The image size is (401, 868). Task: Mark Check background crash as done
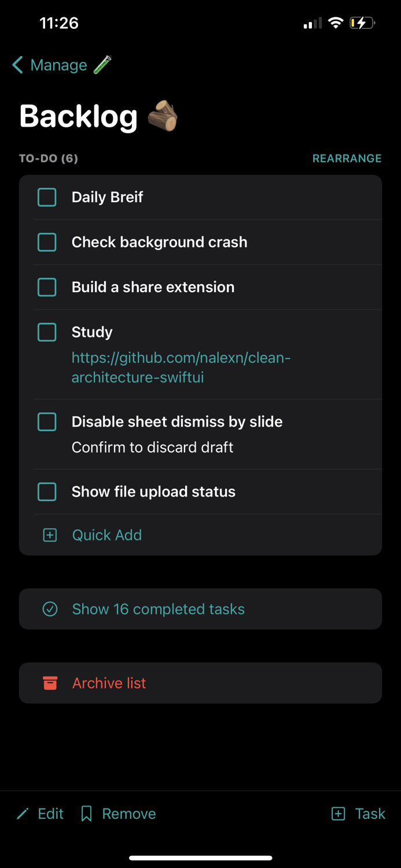click(x=47, y=242)
